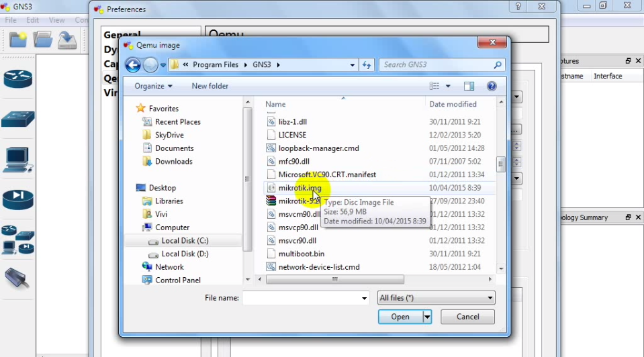
Task: Select network-device-list.cmd file
Action: (319, 267)
